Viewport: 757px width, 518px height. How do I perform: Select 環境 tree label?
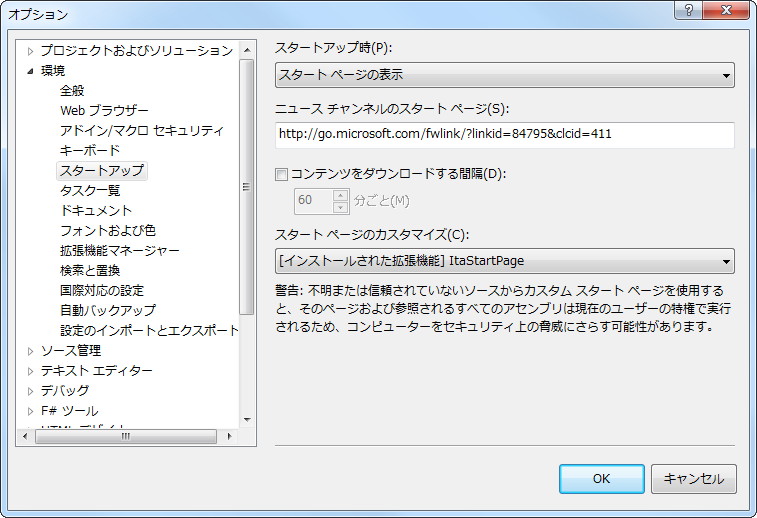(53, 71)
